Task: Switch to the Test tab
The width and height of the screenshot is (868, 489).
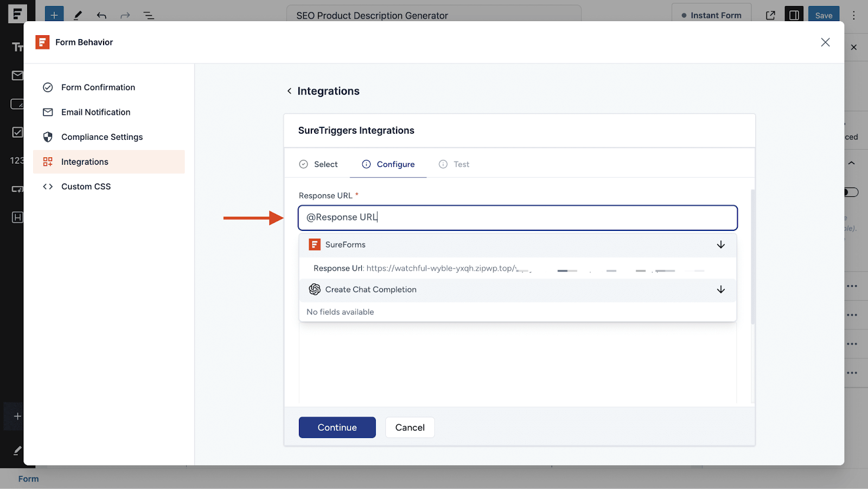Action: coord(461,164)
